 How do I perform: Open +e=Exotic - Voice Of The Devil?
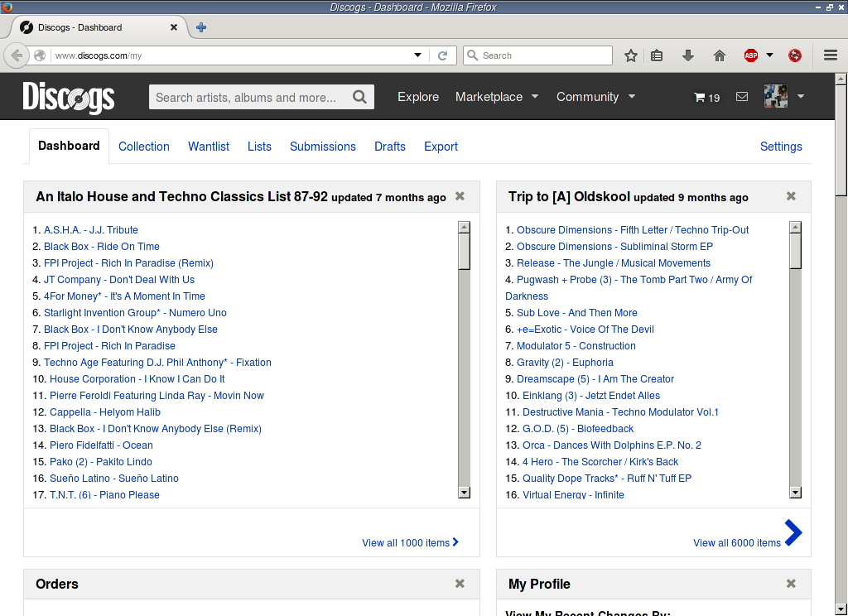585,330
